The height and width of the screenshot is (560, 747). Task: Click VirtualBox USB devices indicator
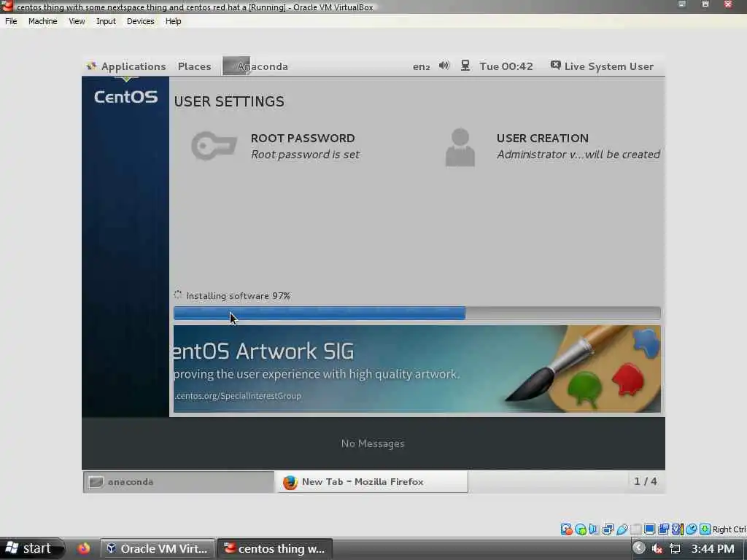coord(622,529)
